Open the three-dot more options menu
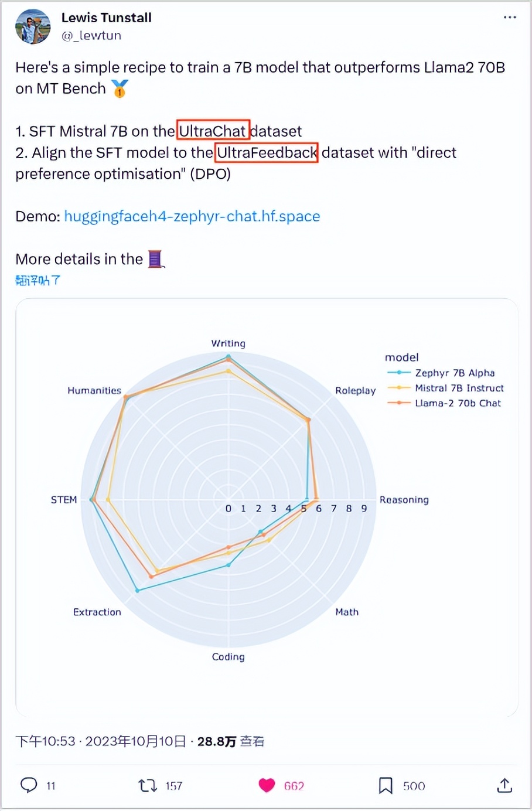 click(x=510, y=18)
